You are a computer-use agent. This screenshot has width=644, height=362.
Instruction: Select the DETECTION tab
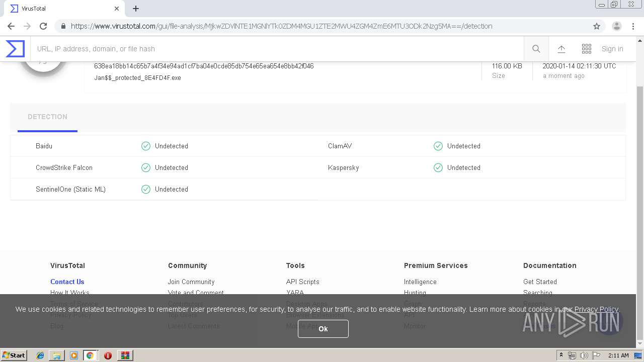point(47,117)
